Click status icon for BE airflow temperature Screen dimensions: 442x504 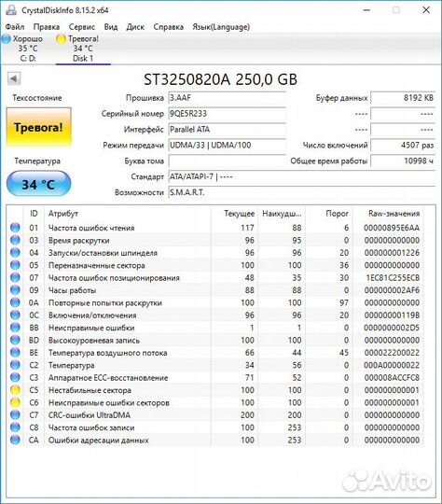15,353
